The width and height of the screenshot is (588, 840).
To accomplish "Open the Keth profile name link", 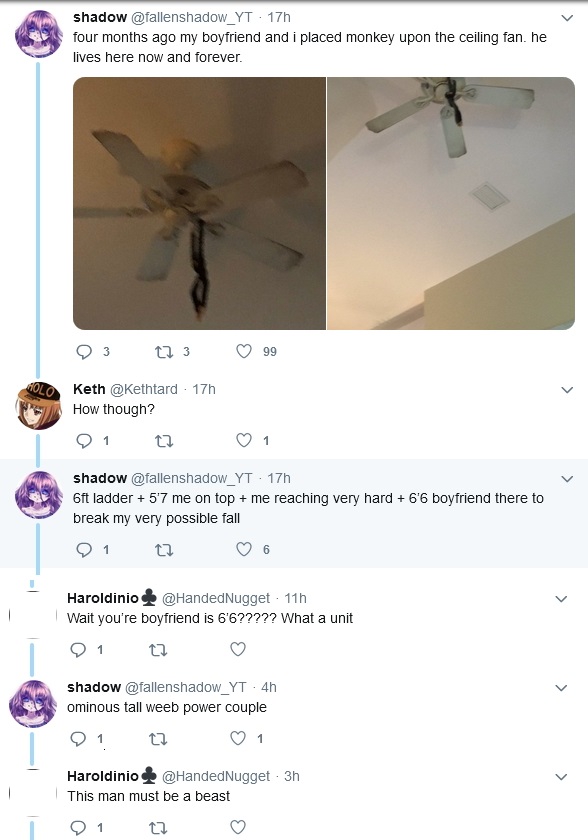I will 89,389.
